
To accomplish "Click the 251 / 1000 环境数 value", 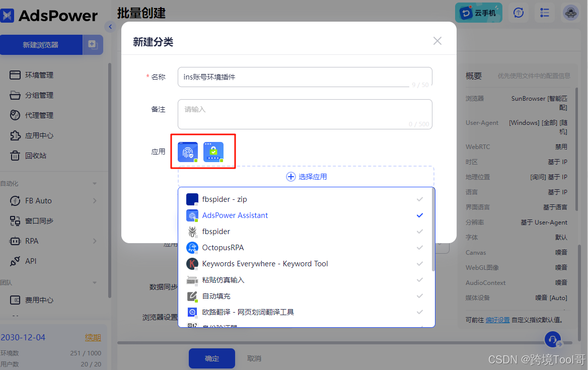I will (86, 353).
